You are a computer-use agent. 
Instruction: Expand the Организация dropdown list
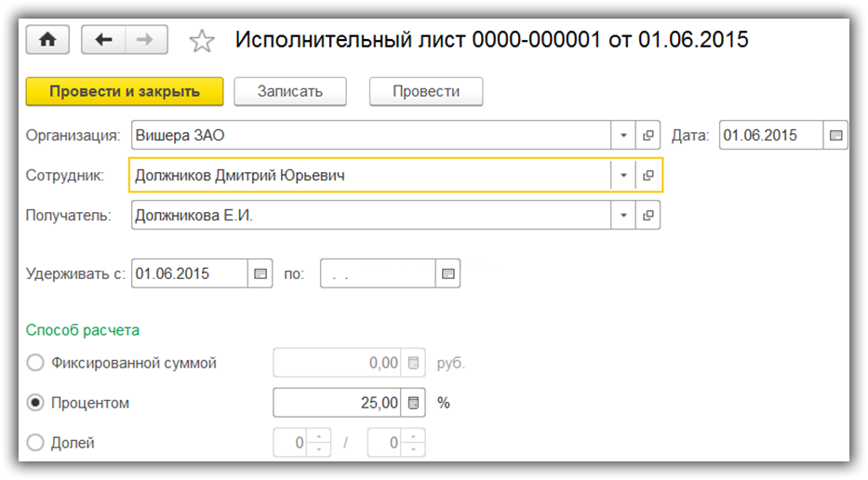pos(623,135)
